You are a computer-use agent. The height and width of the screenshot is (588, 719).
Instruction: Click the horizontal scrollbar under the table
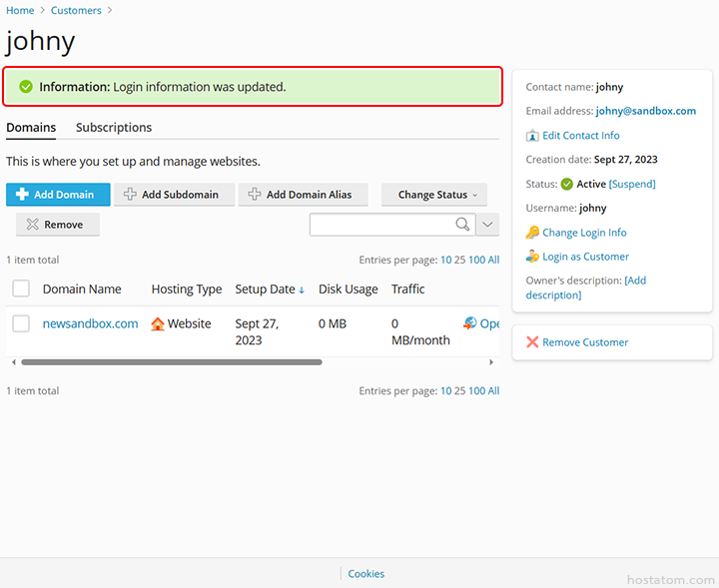click(170, 362)
